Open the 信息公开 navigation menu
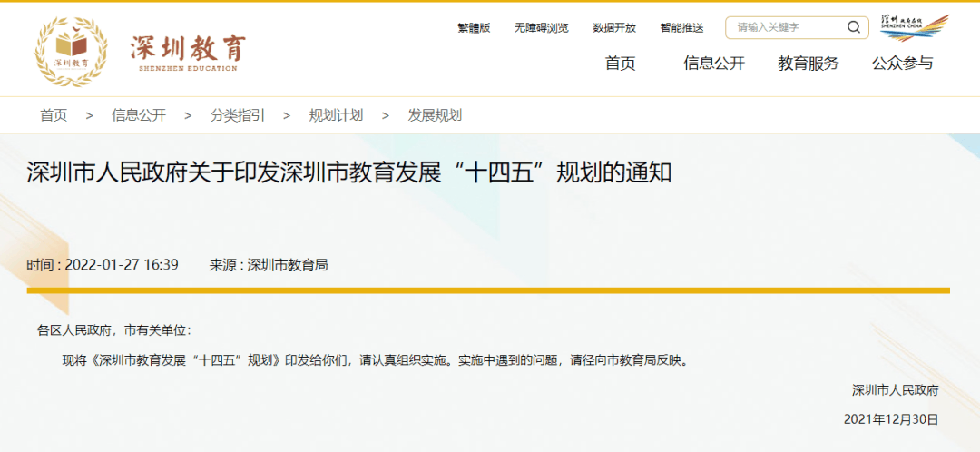The height and width of the screenshot is (452, 980). [714, 64]
